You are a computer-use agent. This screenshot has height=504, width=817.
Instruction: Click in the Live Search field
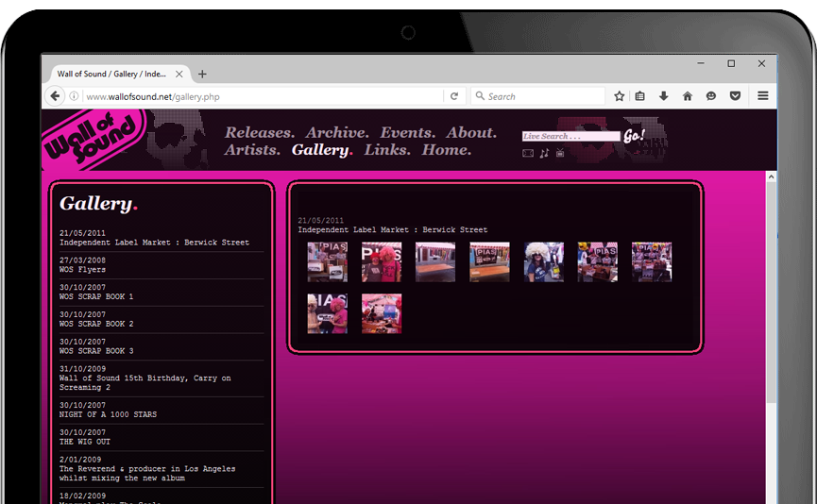570,137
